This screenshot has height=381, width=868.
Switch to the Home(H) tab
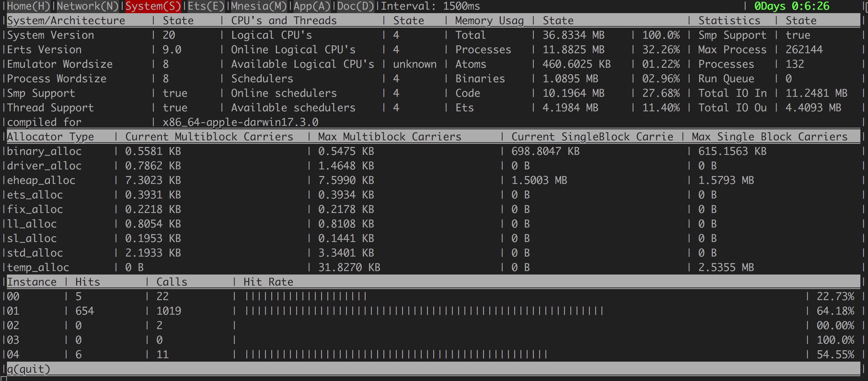point(28,6)
